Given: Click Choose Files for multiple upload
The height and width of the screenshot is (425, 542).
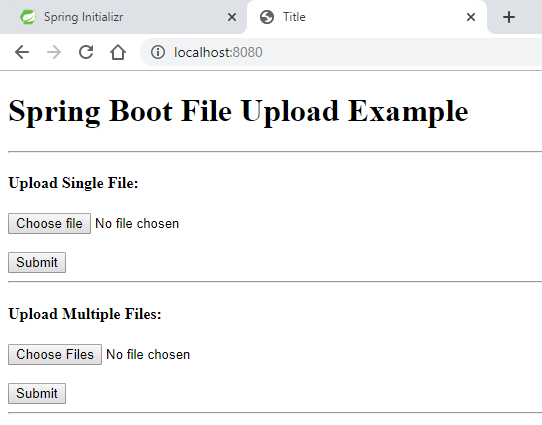Looking at the screenshot, I should [55, 355].
